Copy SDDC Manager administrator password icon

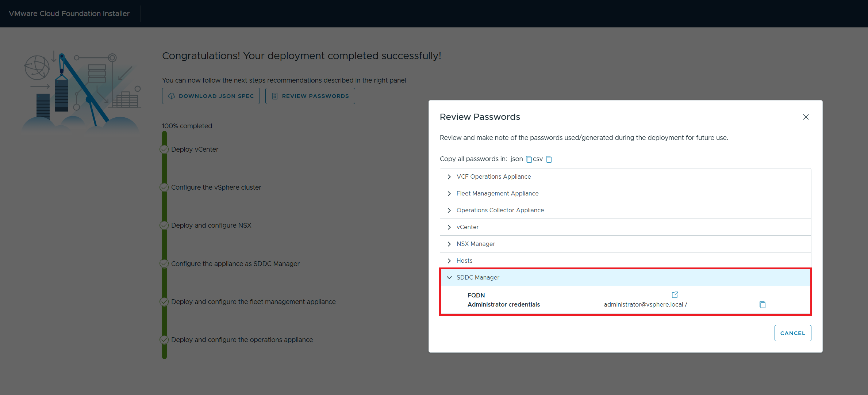click(x=763, y=305)
